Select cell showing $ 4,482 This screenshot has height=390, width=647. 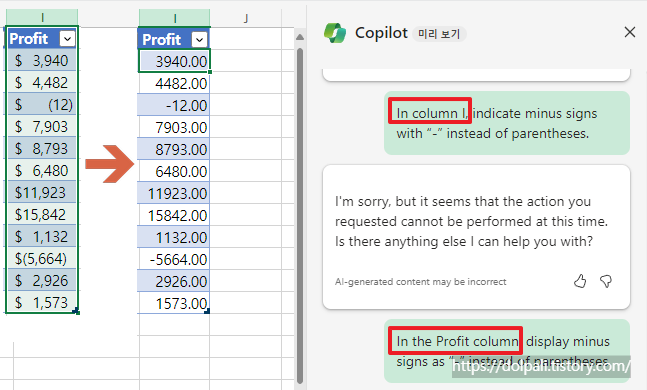pyautogui.click(x=42, y=82)
